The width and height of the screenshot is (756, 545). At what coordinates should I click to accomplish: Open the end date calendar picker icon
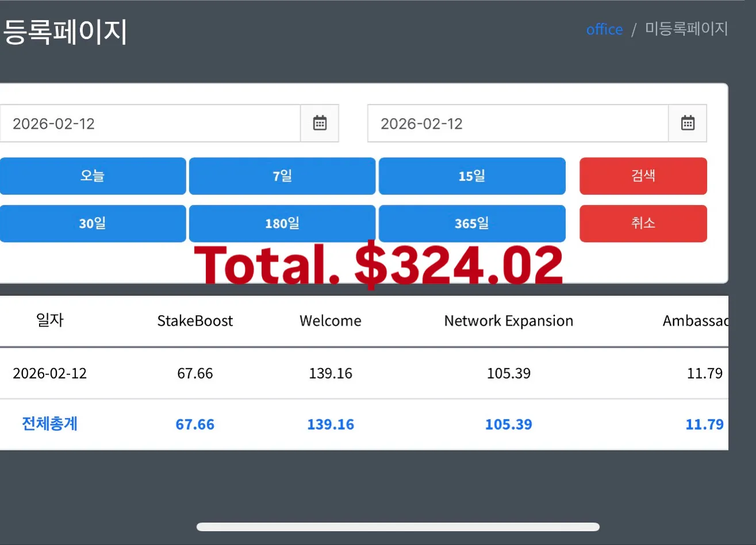click(688, 123)
